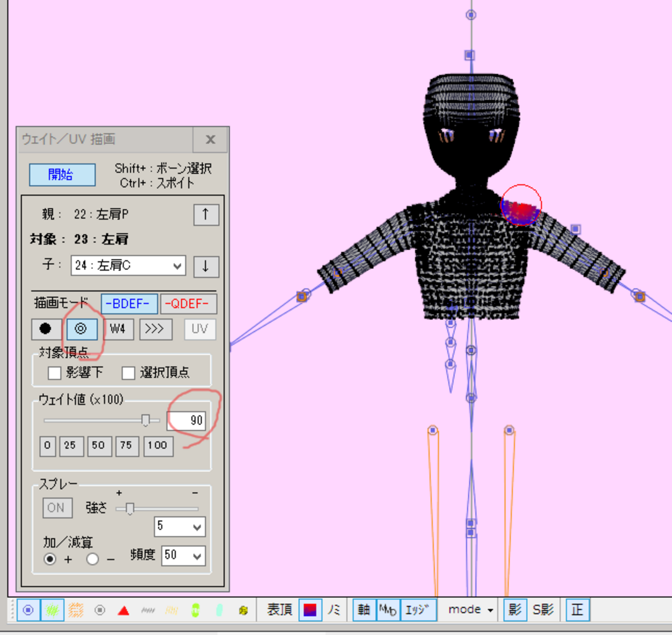Go to child bone with down arrow
This screenshot has width=672, height=635.
tap(206, 266)
